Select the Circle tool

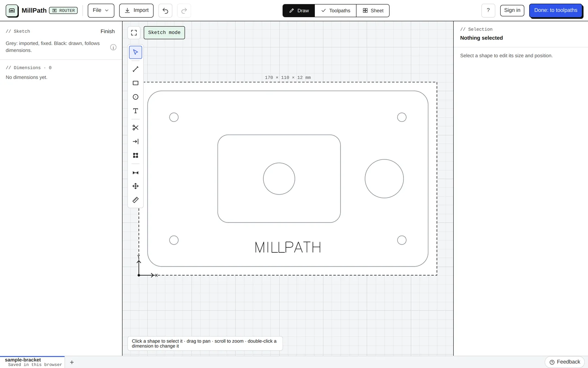coord(136,97)
